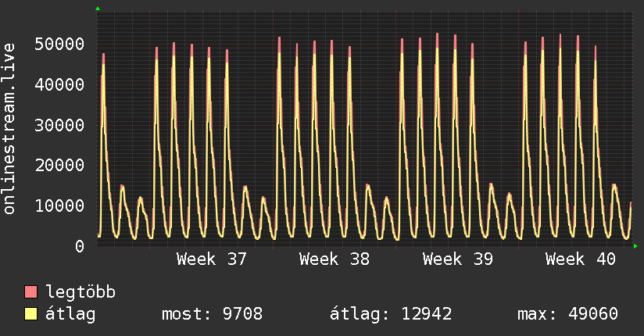Click the 30000 y-axis tick label

point(59,125)
